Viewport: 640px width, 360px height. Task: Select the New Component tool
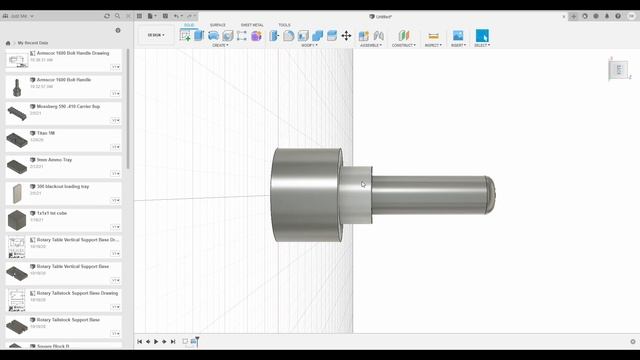(364, 36)
